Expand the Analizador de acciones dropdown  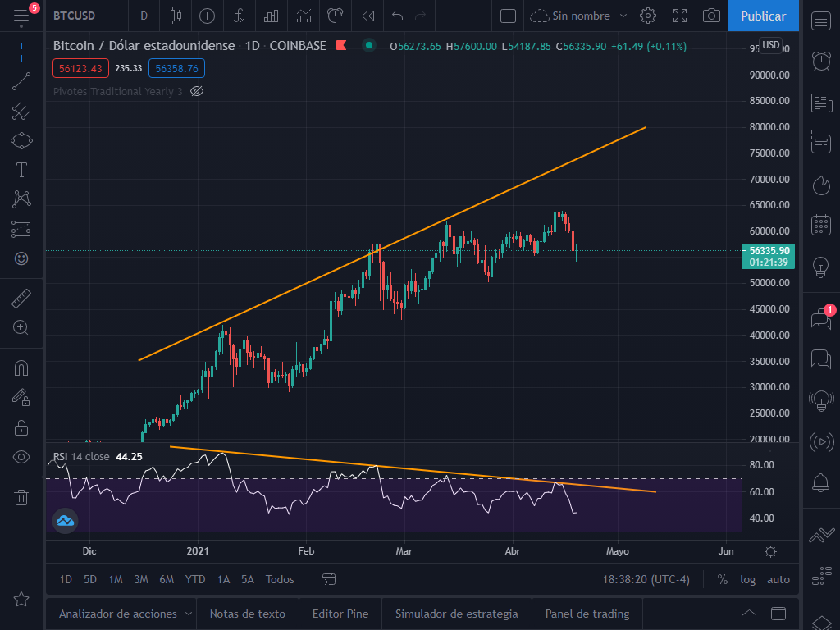189,614
